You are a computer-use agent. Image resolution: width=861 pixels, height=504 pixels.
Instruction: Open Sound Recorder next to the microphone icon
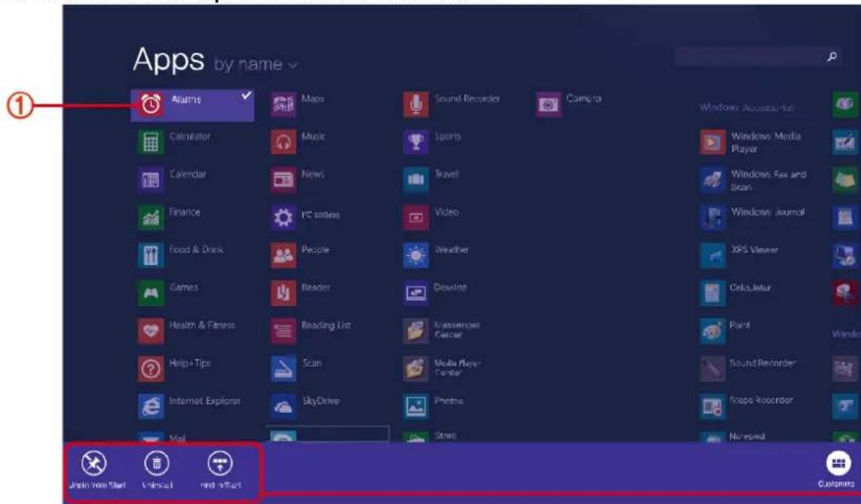[x=452, y=104]
